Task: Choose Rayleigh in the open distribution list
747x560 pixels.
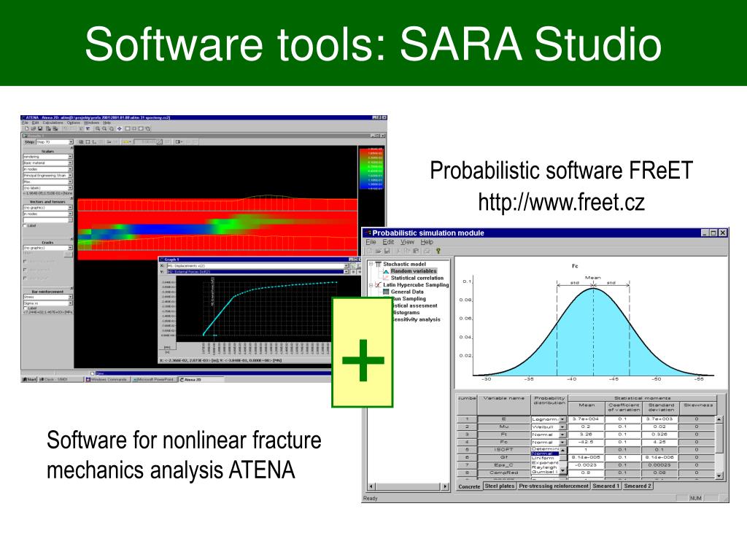Action: pyautogui.click(x=544, y=467)
